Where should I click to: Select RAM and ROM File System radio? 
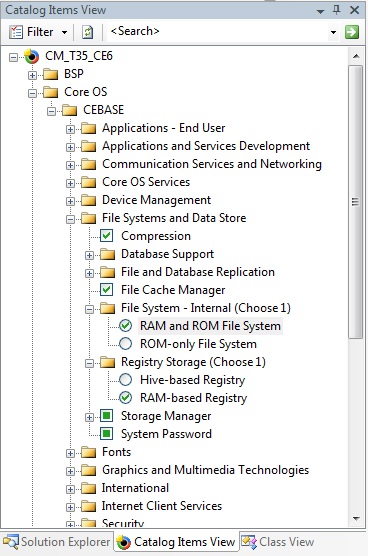(x=126, y=326)
